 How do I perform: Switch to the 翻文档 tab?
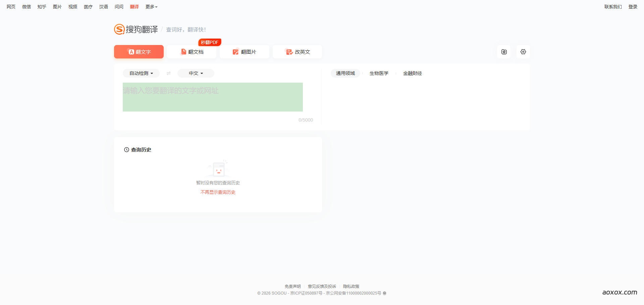click(192, 52)
